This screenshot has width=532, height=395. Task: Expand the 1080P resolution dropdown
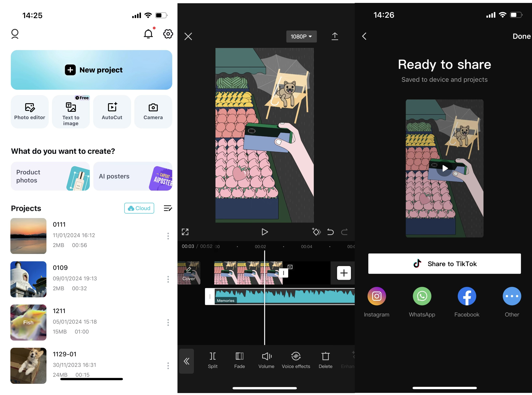(302, 36)
